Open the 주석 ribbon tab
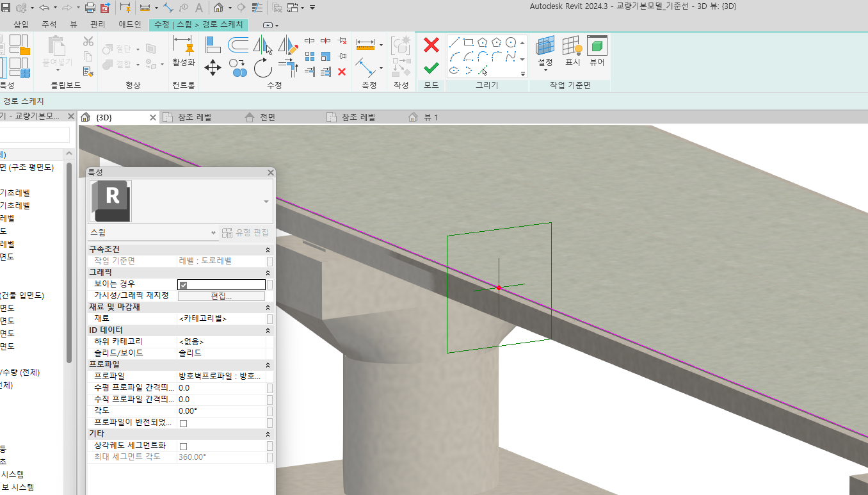The width and height of the screenshot is (868, 495). tap(49, 24)
